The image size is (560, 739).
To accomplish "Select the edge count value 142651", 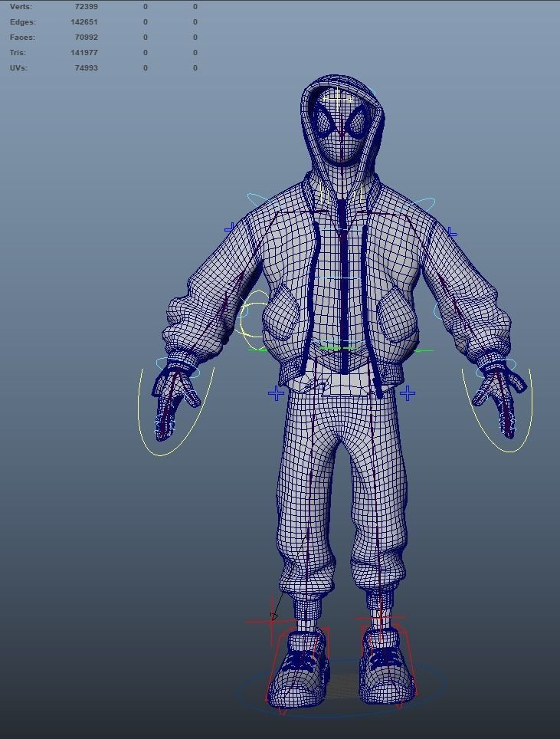I will click(x=84, y=21).
